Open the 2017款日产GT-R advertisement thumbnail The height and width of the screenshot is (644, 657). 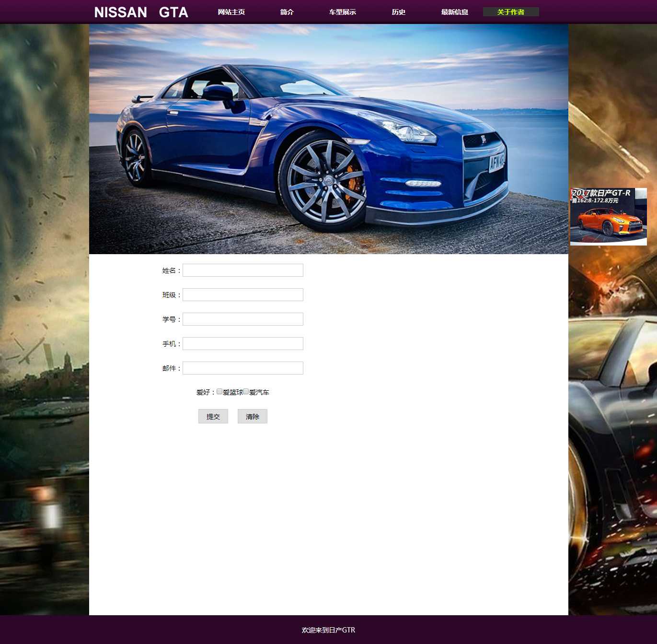(x=608, y=217)
